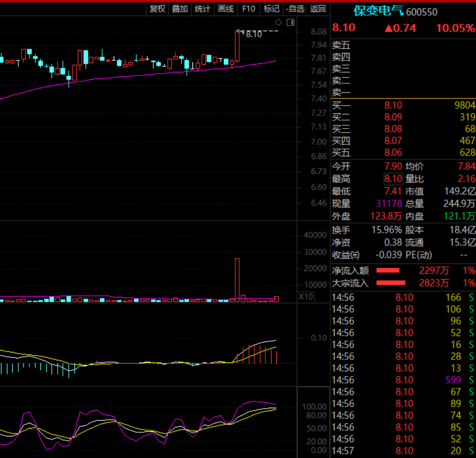Click the boxed 最高 price 8.10

[393, 178]
